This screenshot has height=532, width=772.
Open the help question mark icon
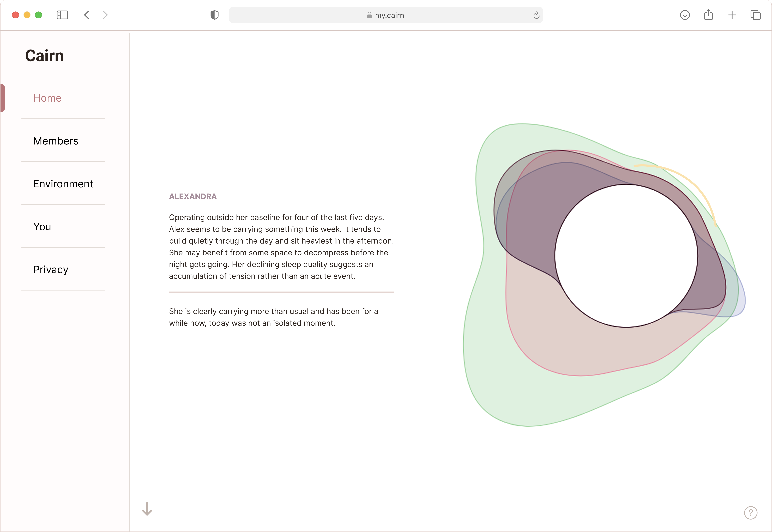(751, 513)
